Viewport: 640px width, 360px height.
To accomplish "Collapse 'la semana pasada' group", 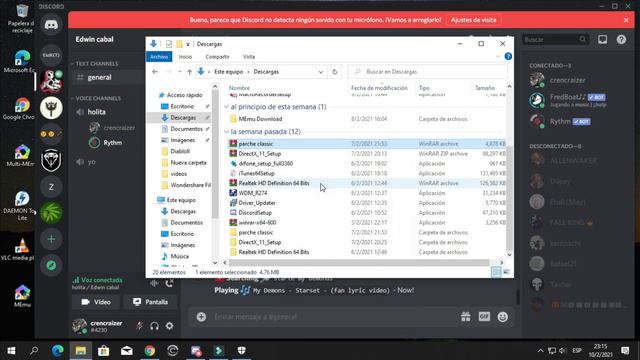I will [x=227, y=132].
